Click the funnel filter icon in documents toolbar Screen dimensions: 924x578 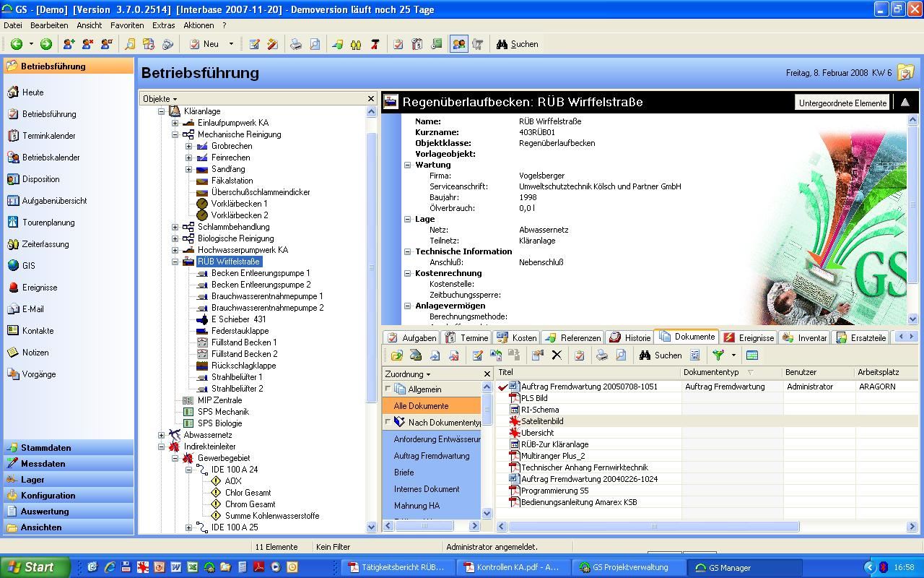(718, 355)
